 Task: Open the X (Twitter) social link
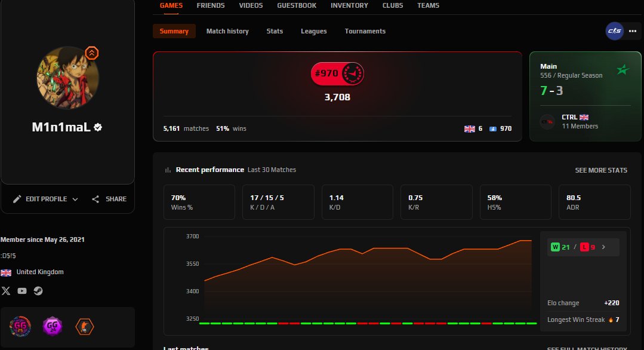(6, 291)
